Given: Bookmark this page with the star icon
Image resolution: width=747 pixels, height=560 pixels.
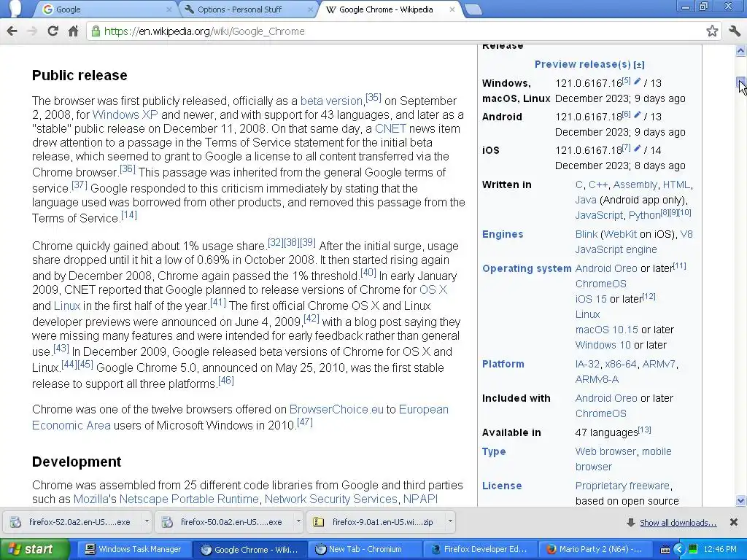Looking at the screenshot, I should pos(712,31).
